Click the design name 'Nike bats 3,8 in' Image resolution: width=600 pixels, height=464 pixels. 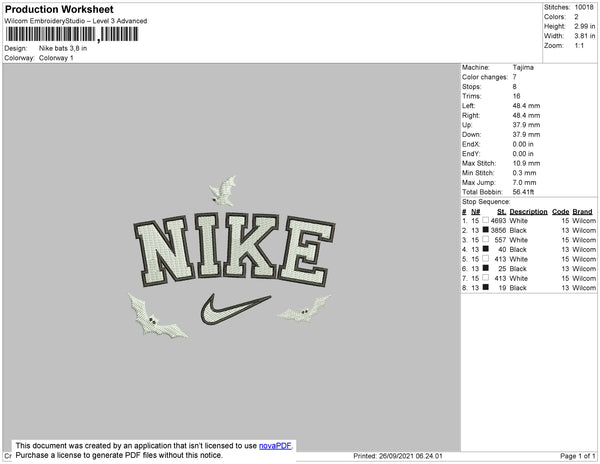coord(63,49)
